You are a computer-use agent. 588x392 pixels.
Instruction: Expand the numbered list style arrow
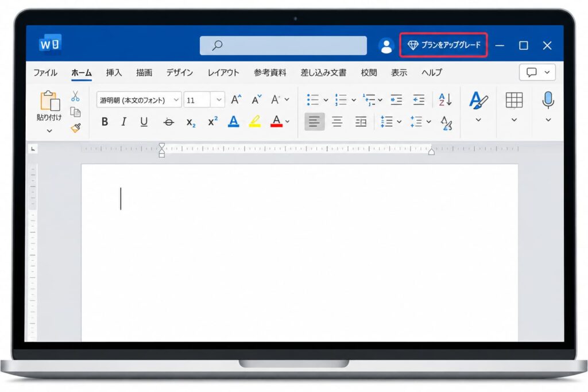click(x=354, y=100)
